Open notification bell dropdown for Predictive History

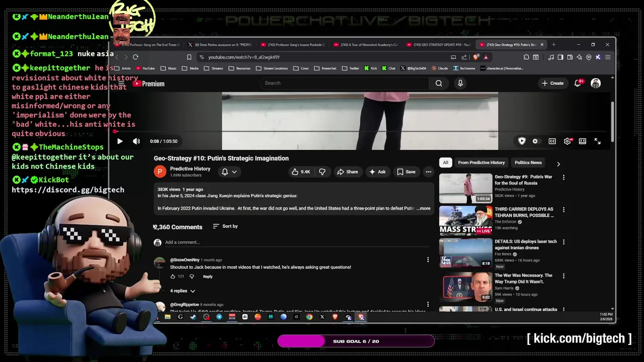click(x=229, y=172)
